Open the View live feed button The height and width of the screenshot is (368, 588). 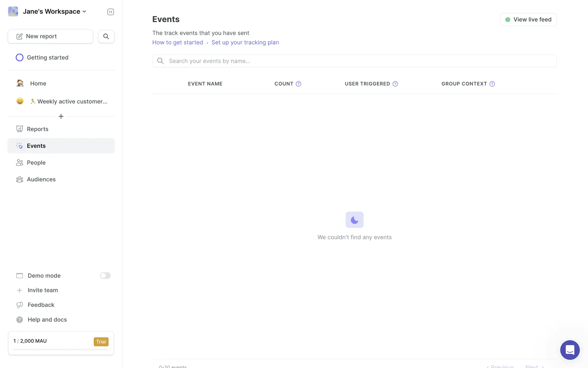coord(528,20)
